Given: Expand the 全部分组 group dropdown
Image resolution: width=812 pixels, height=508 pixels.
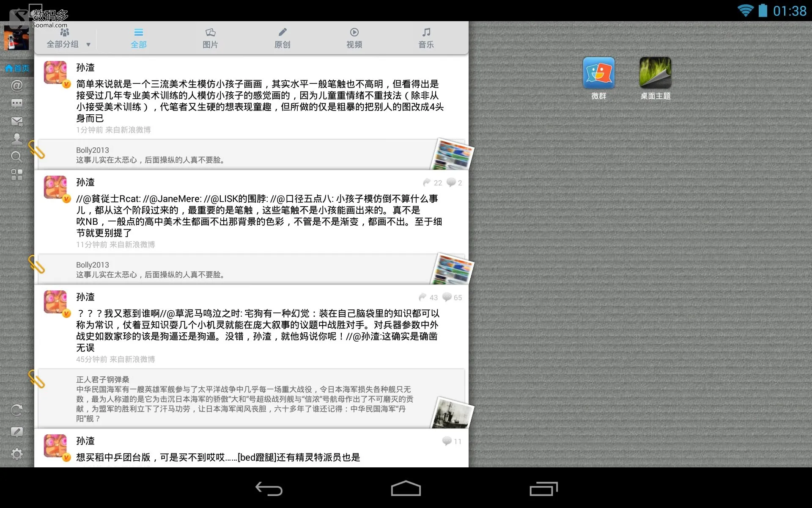Looking at the screenshot, I should [68, 38].
